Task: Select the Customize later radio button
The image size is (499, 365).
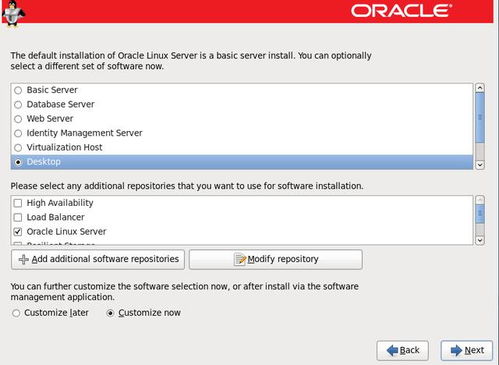Action: [16, 313]
